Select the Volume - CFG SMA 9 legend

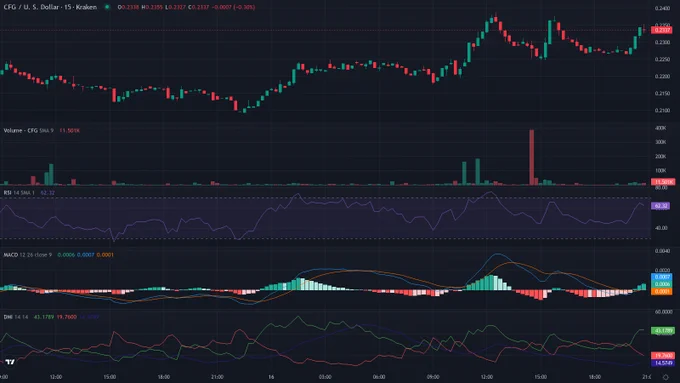(28, 131)
